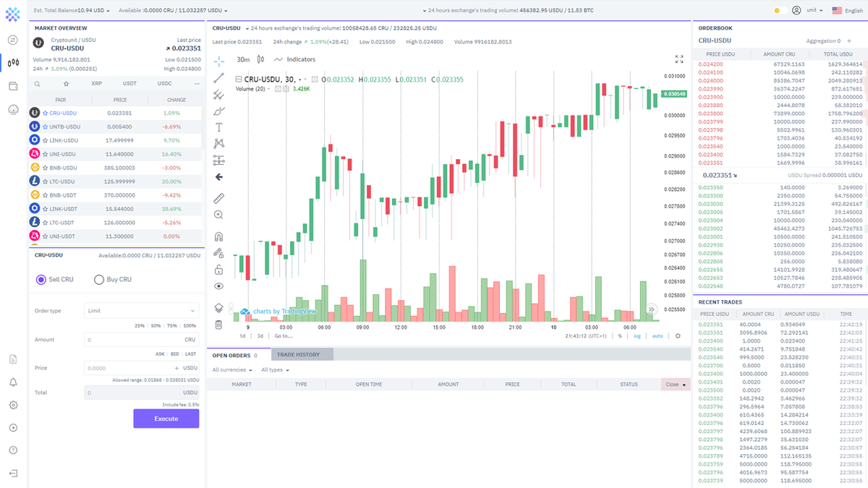Image resolution: width=868 pixels, height=488 pixels.
Task: Switch to the USDT market tab
Action: [x=129, y=84]
